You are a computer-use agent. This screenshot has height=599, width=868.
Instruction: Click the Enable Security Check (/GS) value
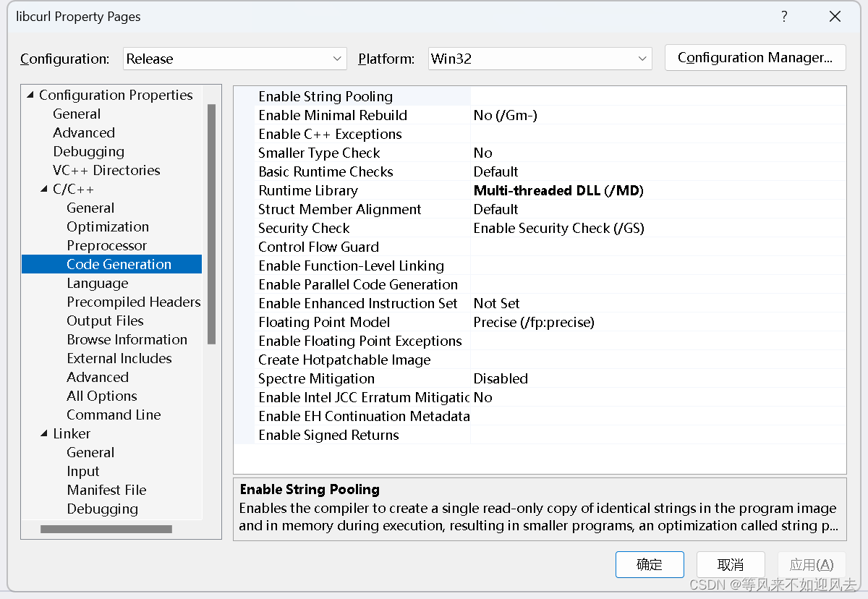click(x=559, y=228)
